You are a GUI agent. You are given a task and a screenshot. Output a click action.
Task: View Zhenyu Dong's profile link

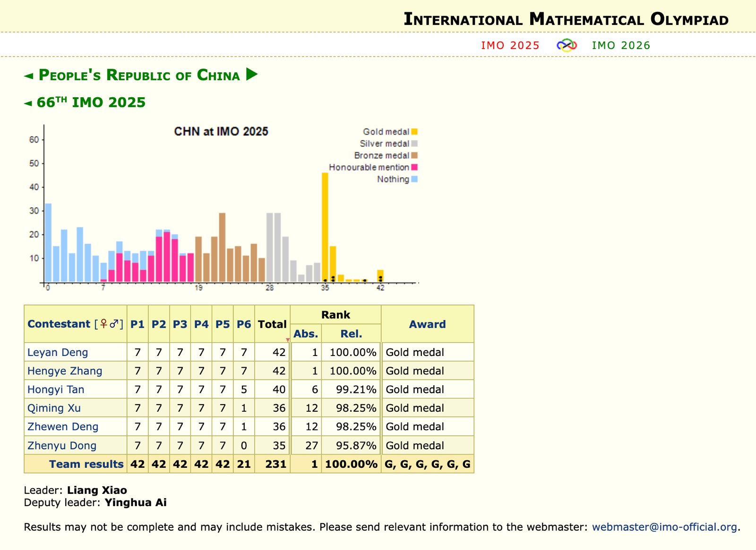(x=62, y=446)
